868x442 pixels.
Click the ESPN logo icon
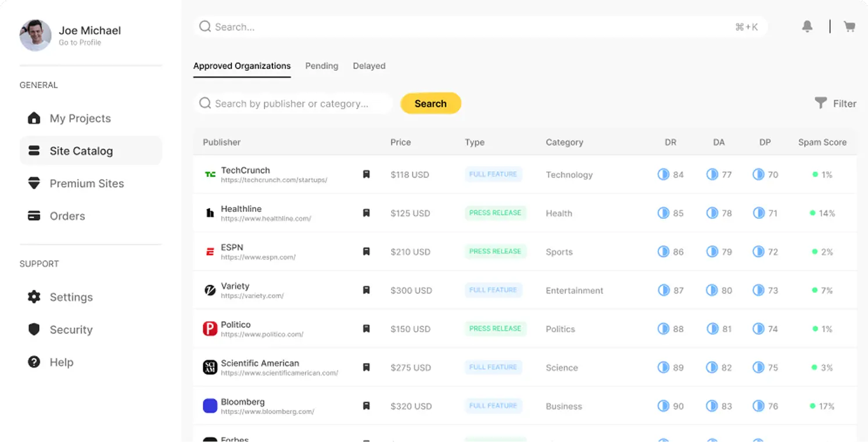coord(210,251)
